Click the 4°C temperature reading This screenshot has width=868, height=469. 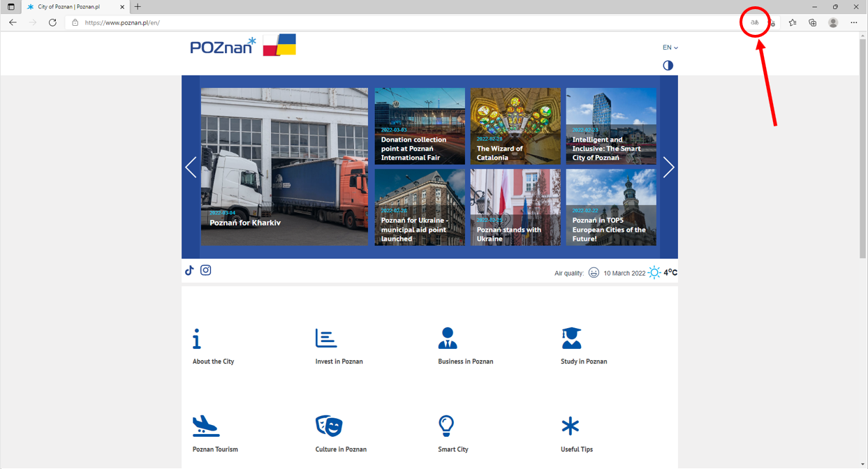(670, 272)
